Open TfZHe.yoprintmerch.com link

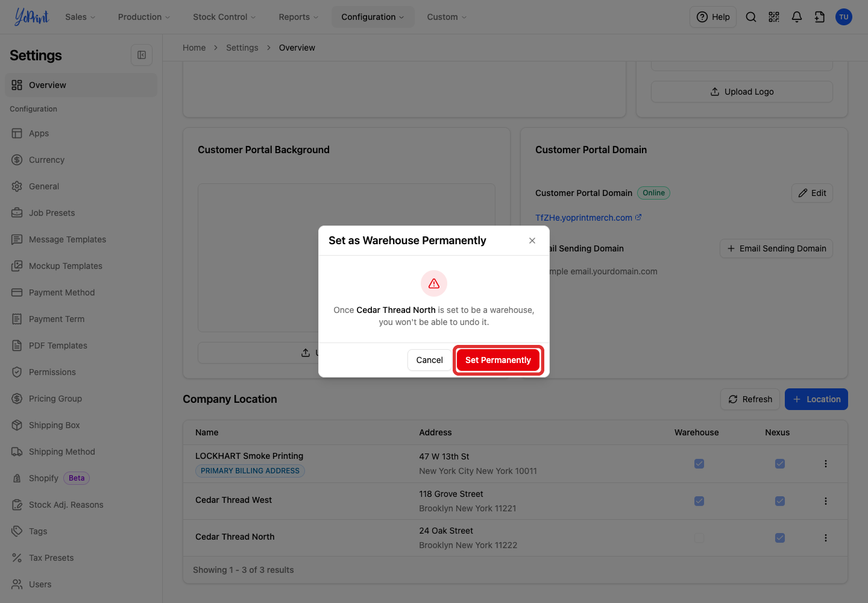[x=588, y=218]
